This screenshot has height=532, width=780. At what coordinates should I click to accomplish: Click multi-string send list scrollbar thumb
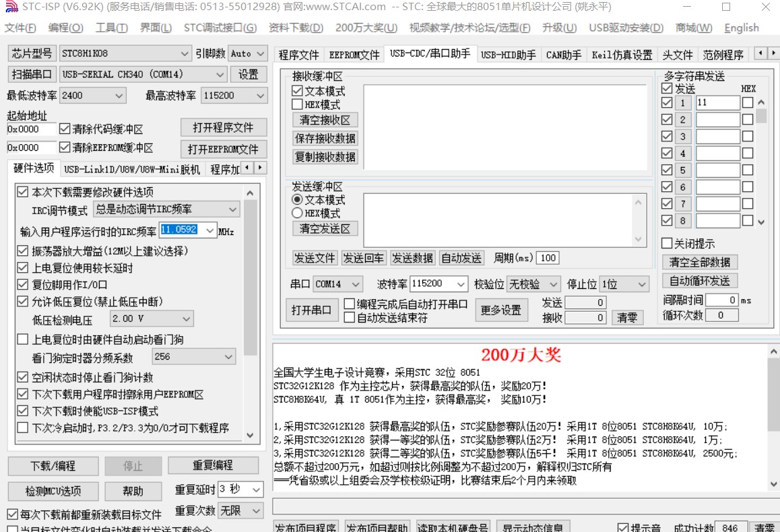click(x=761, y=115)
